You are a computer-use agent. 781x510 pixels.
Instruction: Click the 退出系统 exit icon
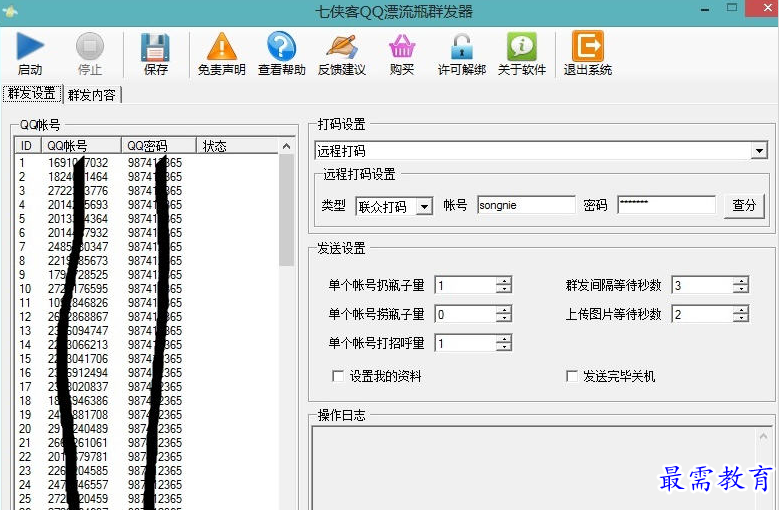pyautogui.click(x=588, y=45)
